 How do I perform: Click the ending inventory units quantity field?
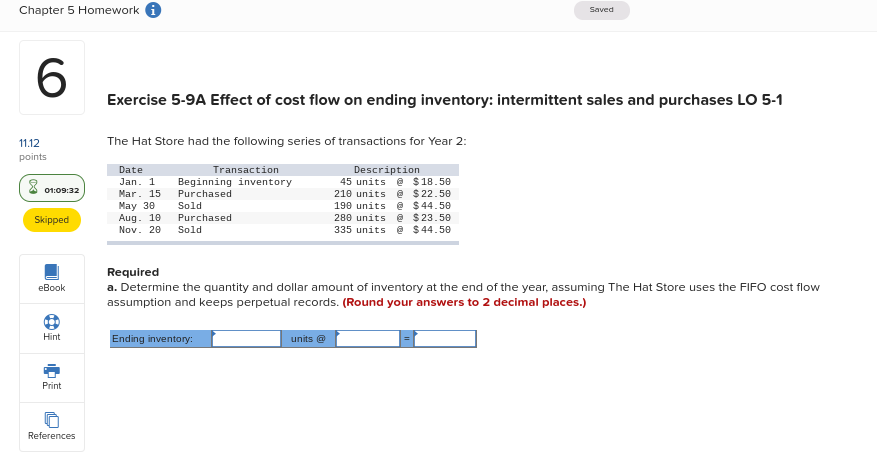[246, 339]
